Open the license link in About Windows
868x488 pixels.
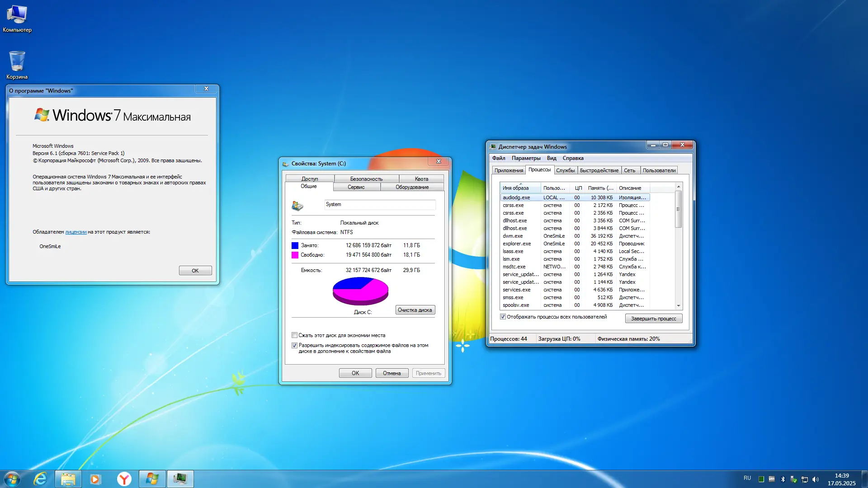pyautogui.click(x=75, y=232)
